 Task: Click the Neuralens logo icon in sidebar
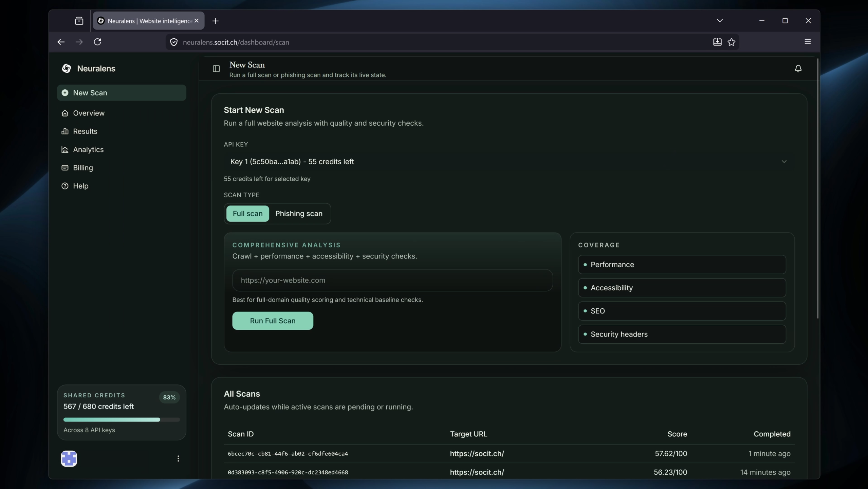[x=67, y=69]
